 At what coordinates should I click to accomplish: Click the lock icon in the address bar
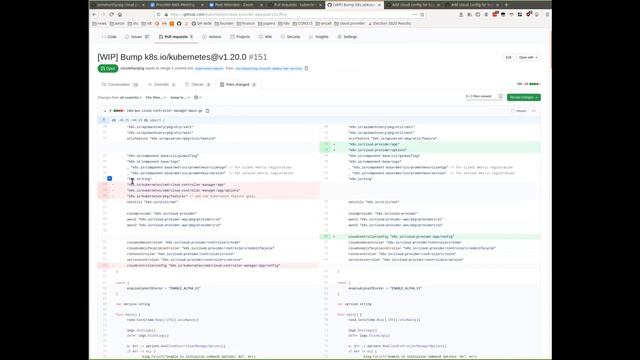(x=166, y=14)
